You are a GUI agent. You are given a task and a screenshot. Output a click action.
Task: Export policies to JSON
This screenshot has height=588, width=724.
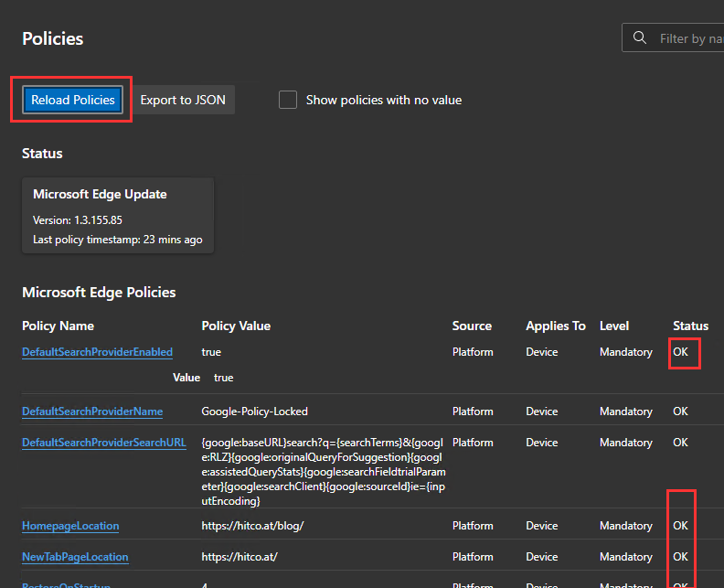pos(183,100)
